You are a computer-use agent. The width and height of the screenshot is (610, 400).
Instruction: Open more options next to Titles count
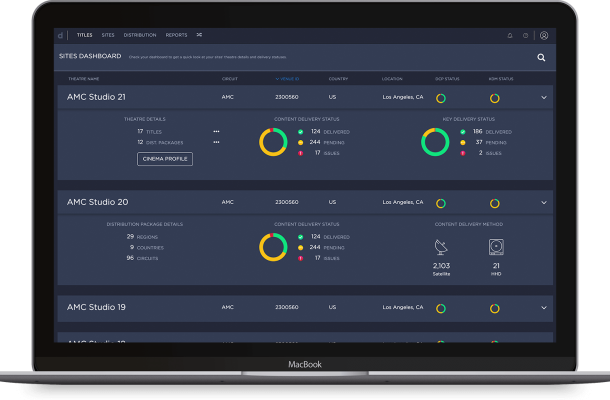(216, 131)
